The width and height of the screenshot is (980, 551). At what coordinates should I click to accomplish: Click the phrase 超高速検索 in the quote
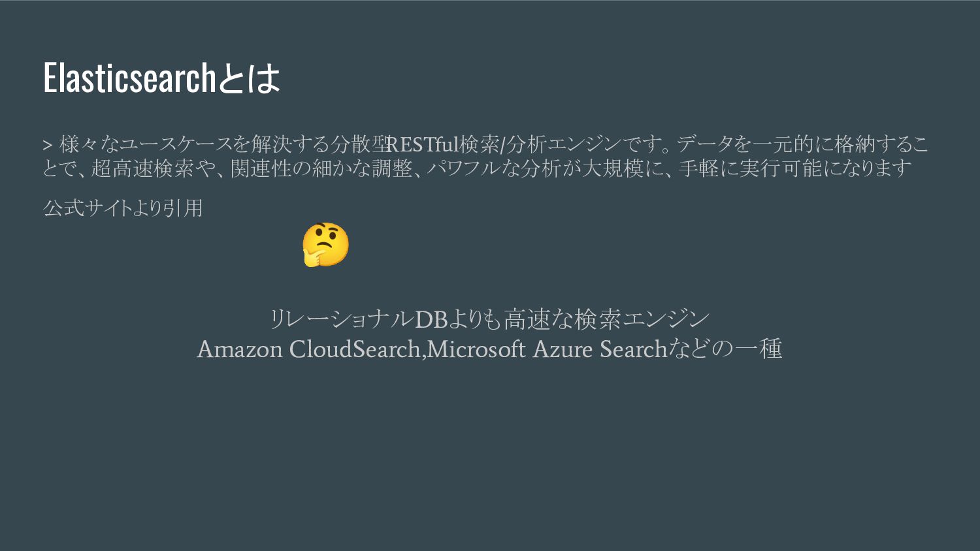point(142,168)
